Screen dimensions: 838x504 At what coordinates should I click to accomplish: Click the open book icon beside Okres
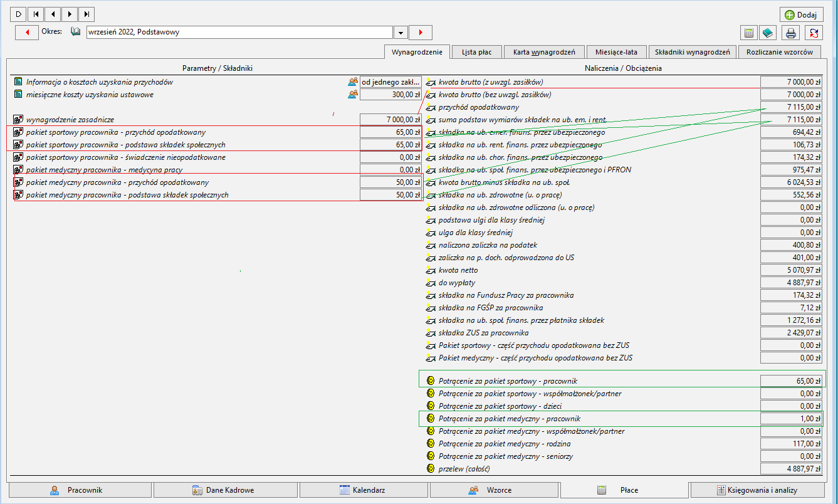click(x=76, y=31)
